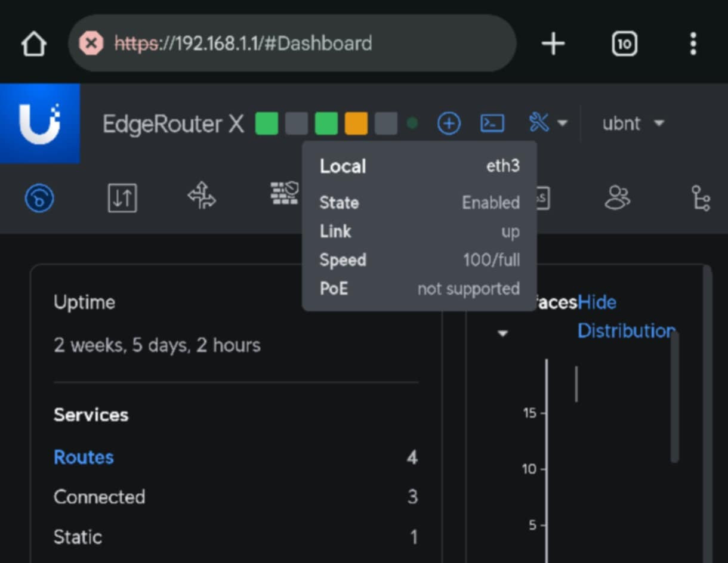Screen dimensions: 728x563
Task: Select the first green port indicator
Action: pos(267,123)
